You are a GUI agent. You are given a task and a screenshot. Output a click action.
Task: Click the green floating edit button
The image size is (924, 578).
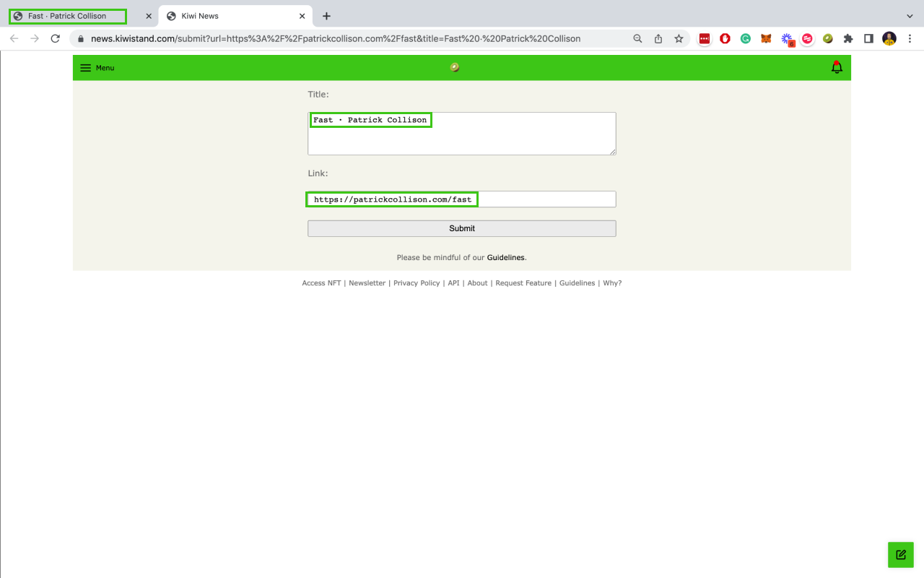(900, 555)
